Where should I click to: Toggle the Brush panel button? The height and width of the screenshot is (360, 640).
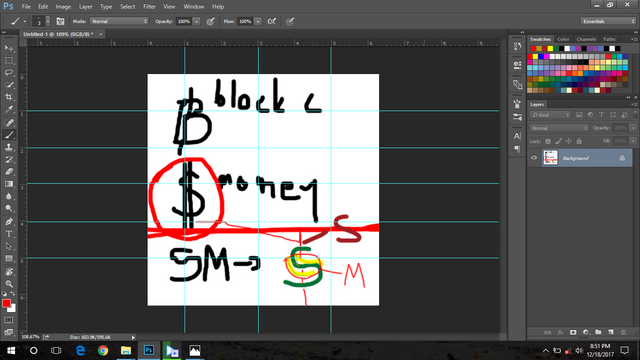pos(60,21)
